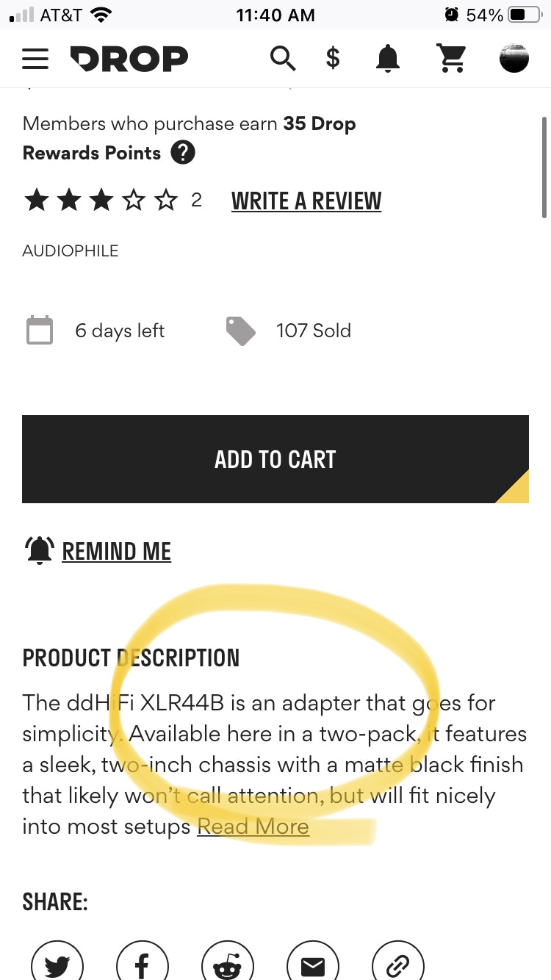The height and width of the screenshot is (980, 551).
Task: Expand description with Read More
Action: click(253, 826)
